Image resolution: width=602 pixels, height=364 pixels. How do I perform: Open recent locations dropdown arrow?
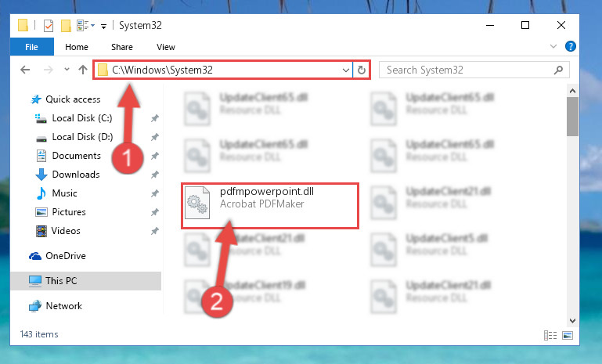[x=67, y=70]
